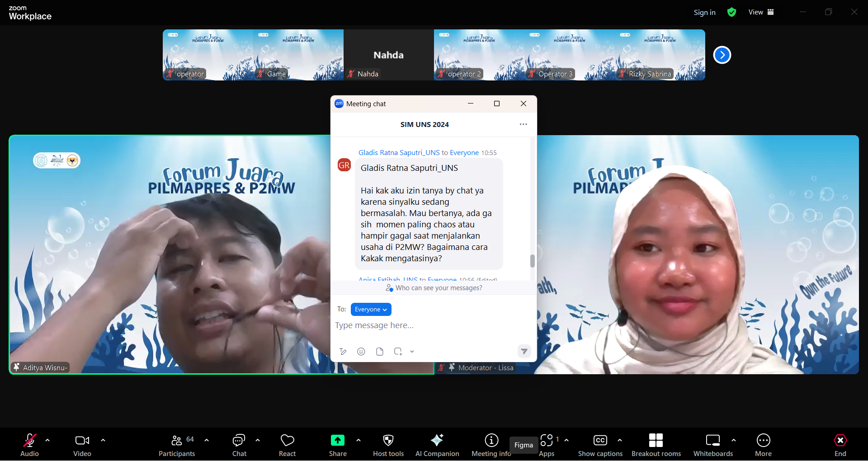The height and width of the screenshot is (461, 868).
Task: Open chat screenshot capture tool
Action: [x=398, y=352]
